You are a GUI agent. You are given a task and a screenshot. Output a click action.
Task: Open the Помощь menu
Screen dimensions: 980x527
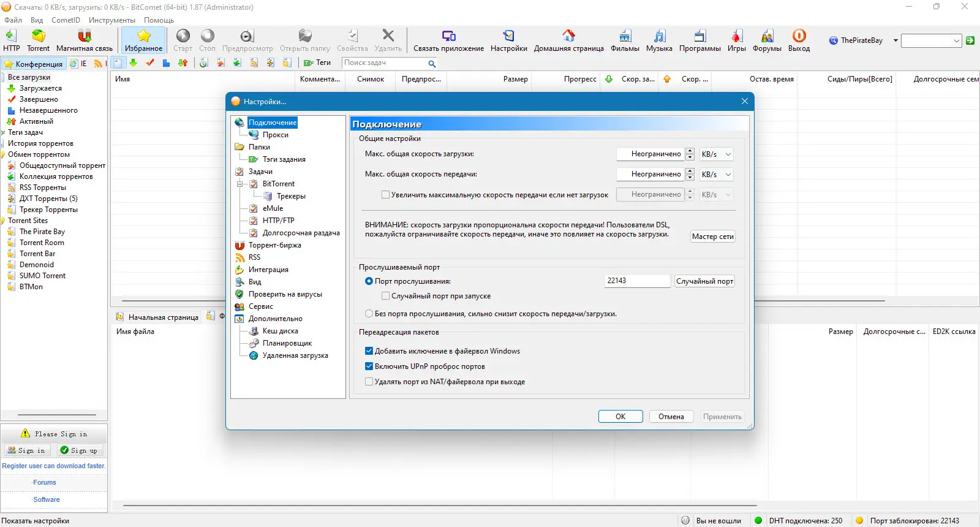[159, 20]
